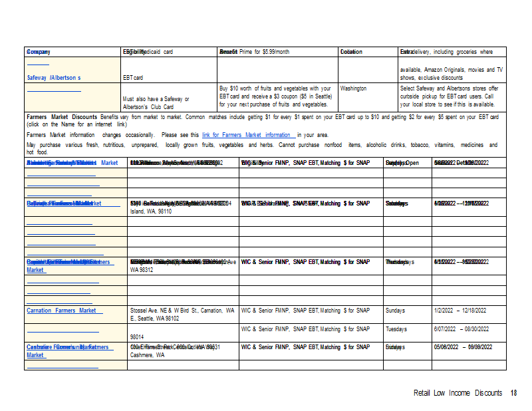The image size is (532, 411).
Task: Follow the 'link for Farmers Market information' hyperlink
Action: 249,135
